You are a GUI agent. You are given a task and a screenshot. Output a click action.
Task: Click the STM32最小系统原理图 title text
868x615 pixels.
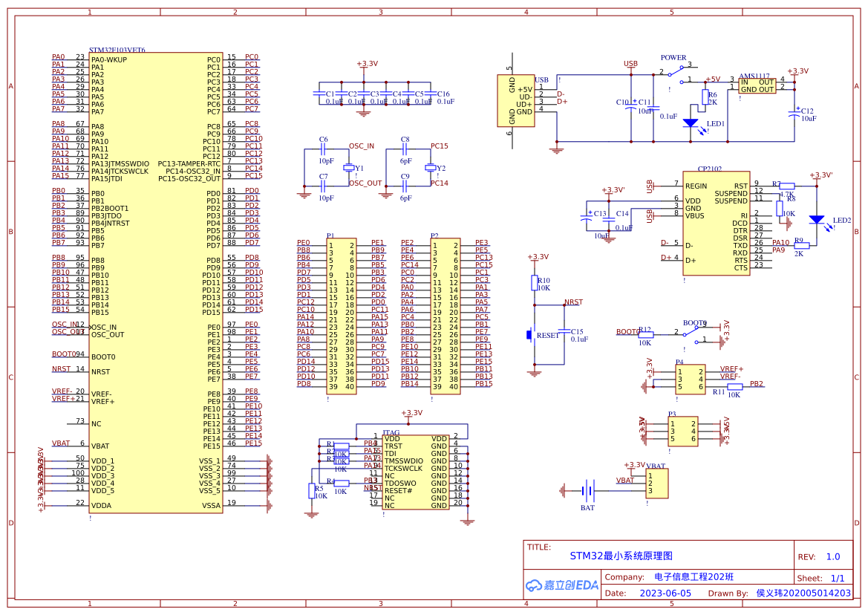click(x=621, y=556)
